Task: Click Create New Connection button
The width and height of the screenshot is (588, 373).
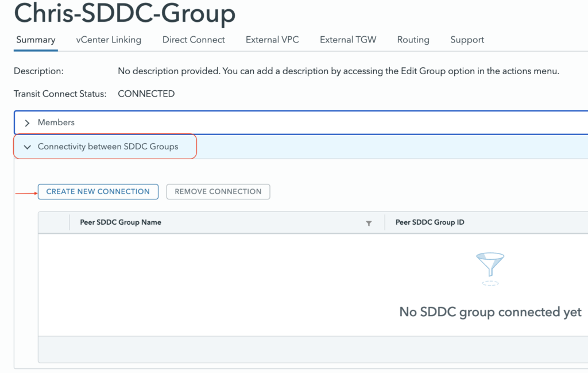Action: click(x=98, y=191)
